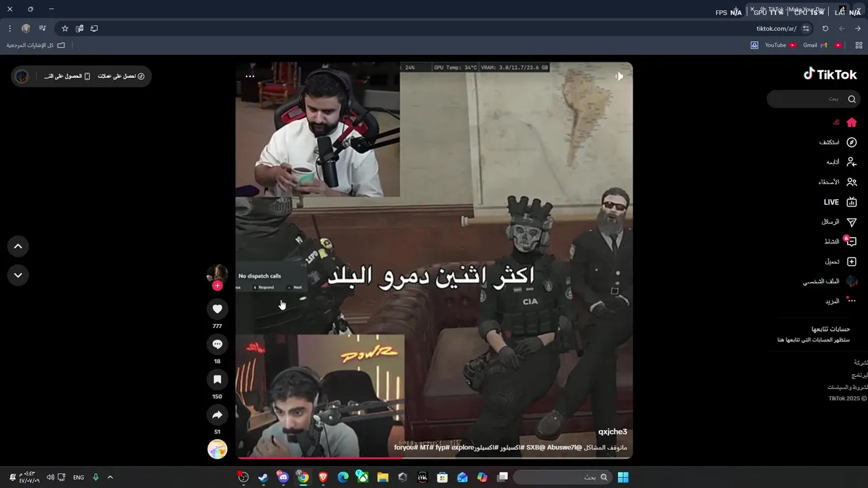Click the browser address bar tiktok.com/ar/
Image resolution: width=868 pixels, height=488 pixels.
(776, 28)
